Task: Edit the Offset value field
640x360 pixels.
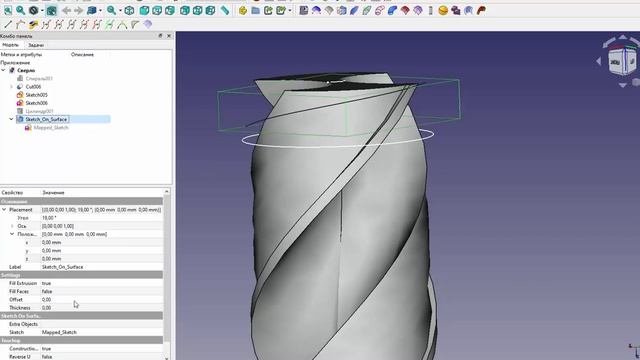Action: tap(102, 299)
